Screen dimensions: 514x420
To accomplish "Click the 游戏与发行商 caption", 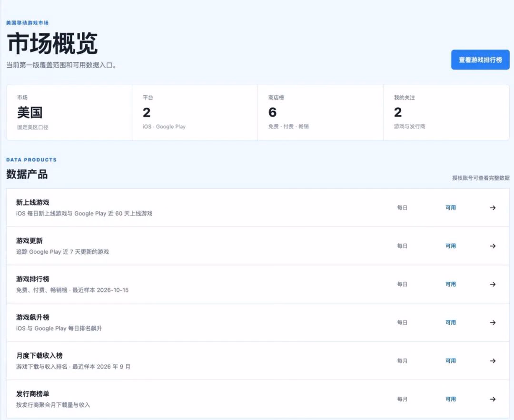I will pyautogui.click(x=409, y=126).
